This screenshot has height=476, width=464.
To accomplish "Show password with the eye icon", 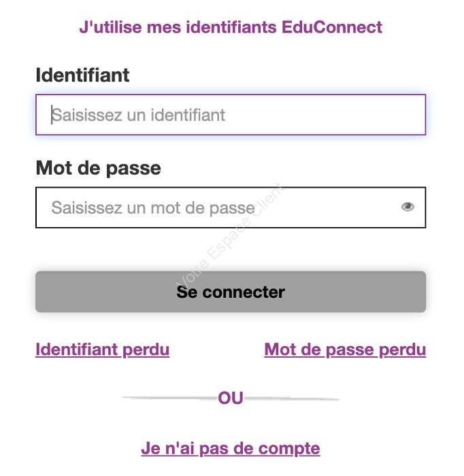I will click(408, 207).
